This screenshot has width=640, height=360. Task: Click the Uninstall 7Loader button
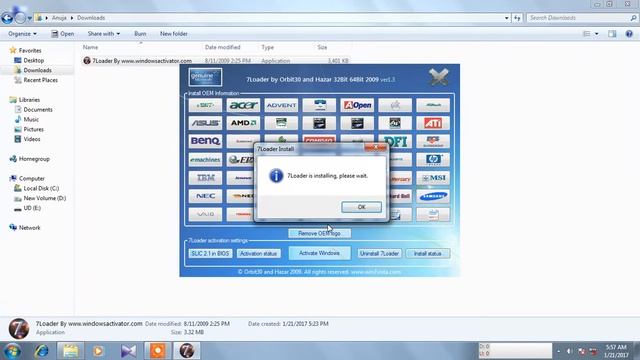379,253
